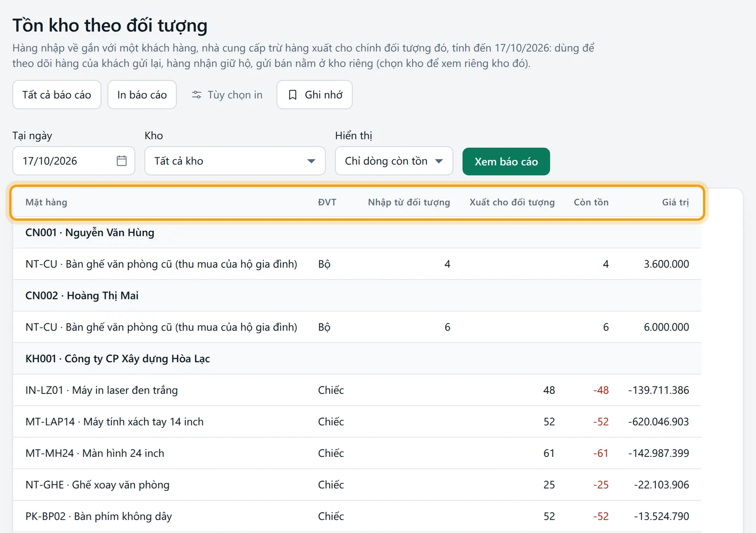Click the value 3.600.000
This screenshot has height=533, width=756.
point(666,264)
